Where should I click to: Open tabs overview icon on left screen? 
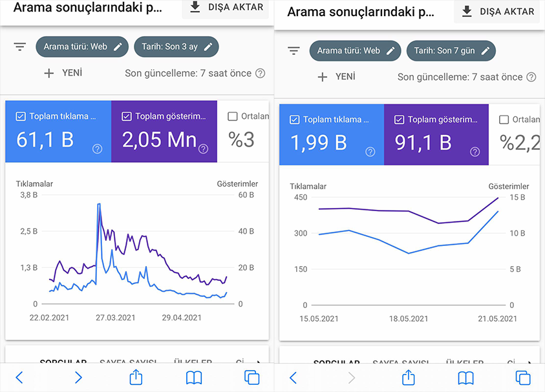[x=251, y=377]
